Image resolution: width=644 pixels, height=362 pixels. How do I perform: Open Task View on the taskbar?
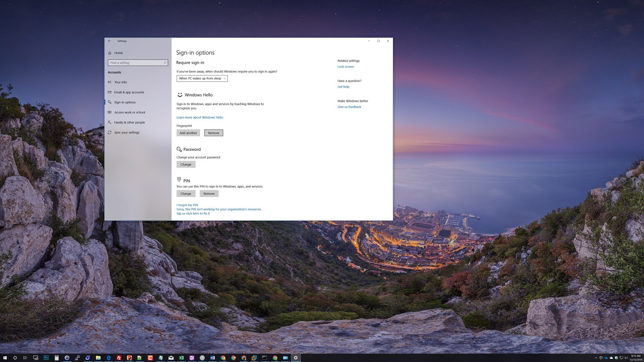click(25, 358)
